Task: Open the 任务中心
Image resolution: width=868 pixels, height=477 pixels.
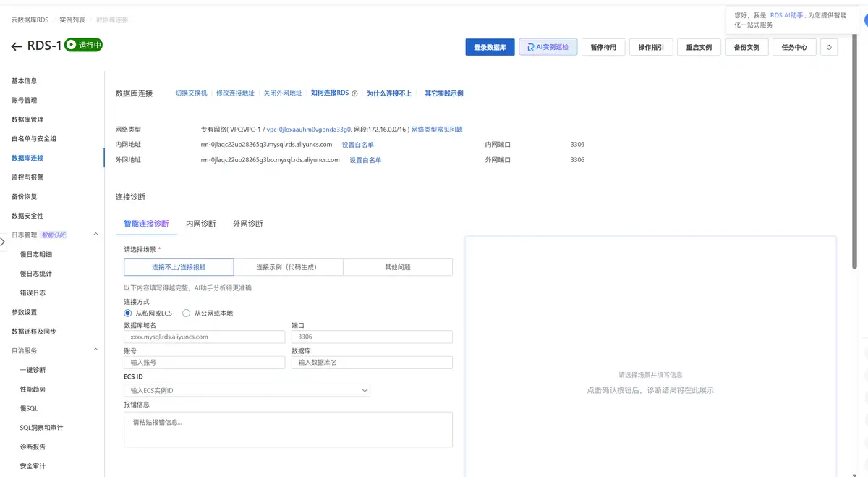Action: pos(794,47)
